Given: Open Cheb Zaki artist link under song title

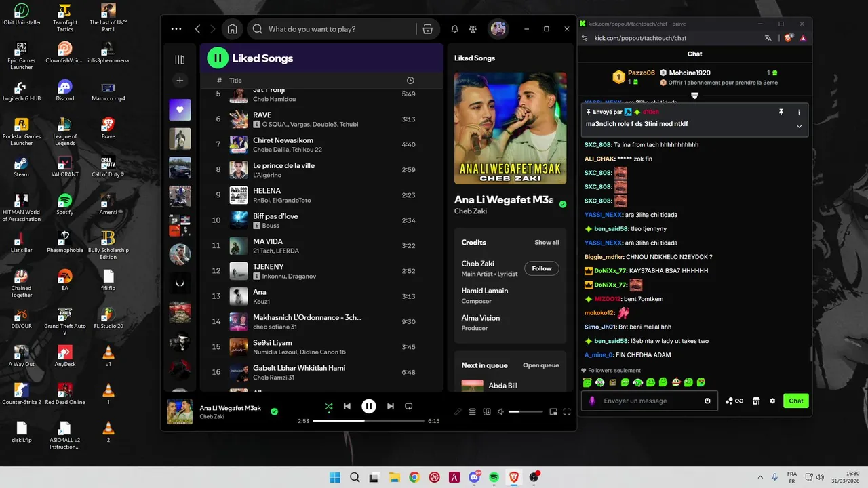Looking at the screenshot, I should [471, 211].
